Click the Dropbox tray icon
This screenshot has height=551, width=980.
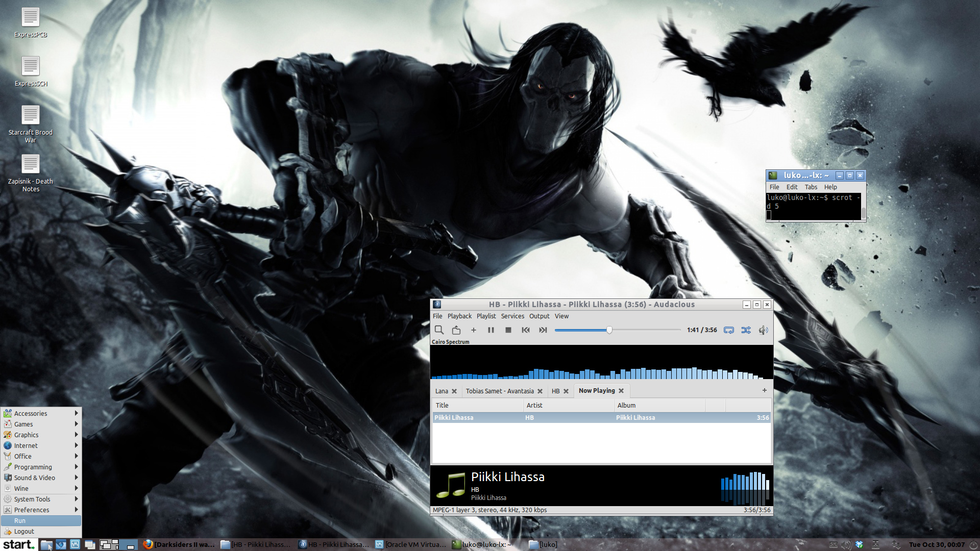pyautogui.click(x=860, y=545)
